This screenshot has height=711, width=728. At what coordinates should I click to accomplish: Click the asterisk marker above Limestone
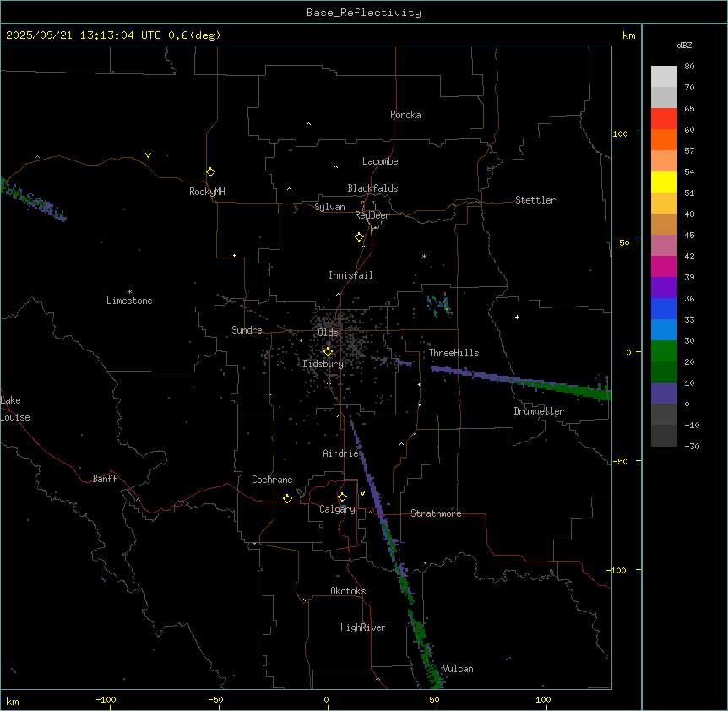click(x=129, y=291)
